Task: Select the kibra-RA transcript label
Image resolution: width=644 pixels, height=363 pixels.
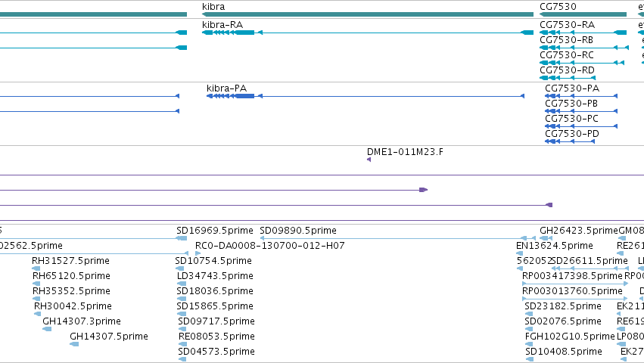Action: [222, 25]
